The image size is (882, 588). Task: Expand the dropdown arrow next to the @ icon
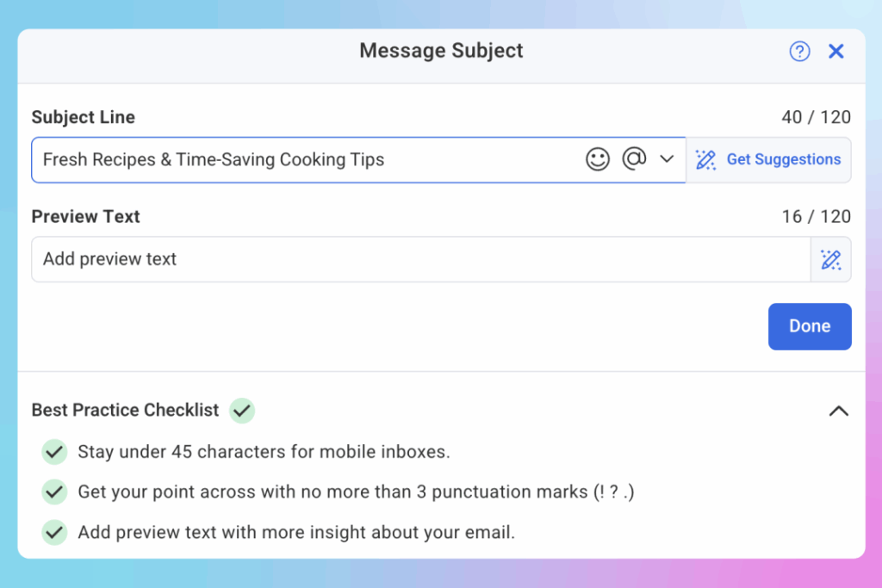pyautogui.click(x=667, y=159)
